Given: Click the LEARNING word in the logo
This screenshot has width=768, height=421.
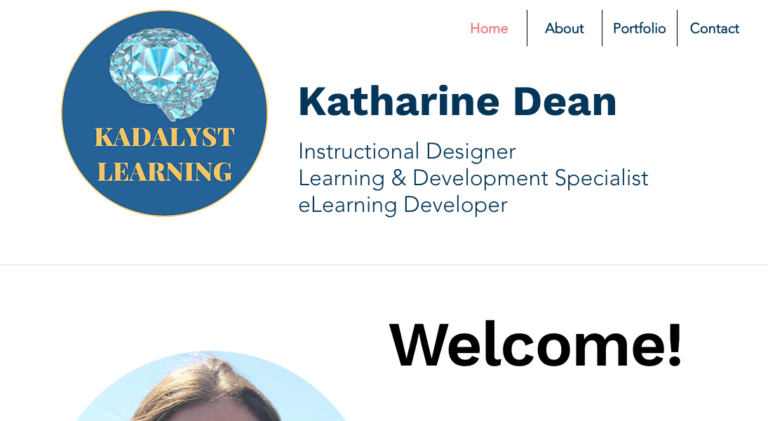Looking at the screenshot, I should (x=165, y=172).
